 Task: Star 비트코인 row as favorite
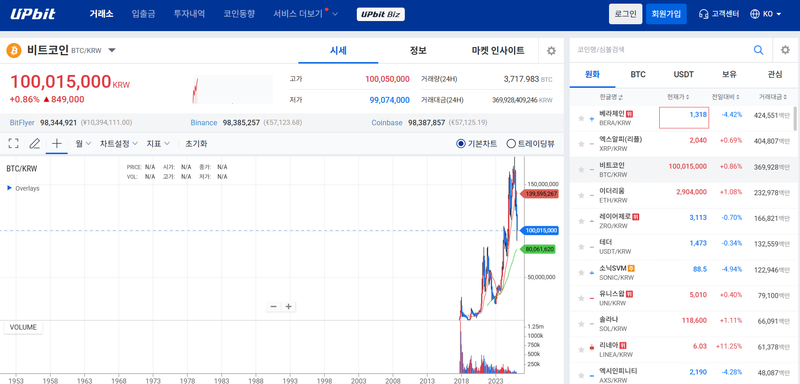tap(581, 169)
